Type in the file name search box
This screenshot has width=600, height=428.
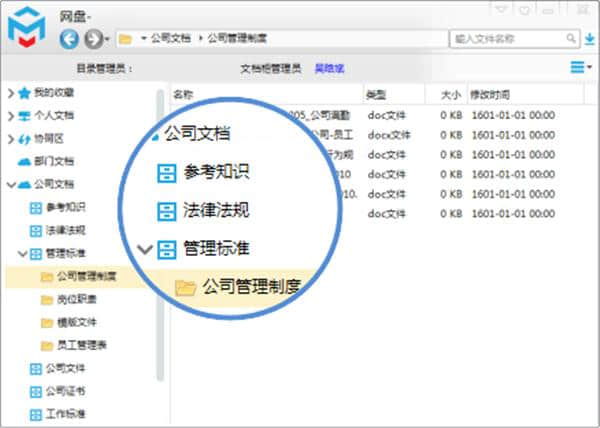point(510,39)
